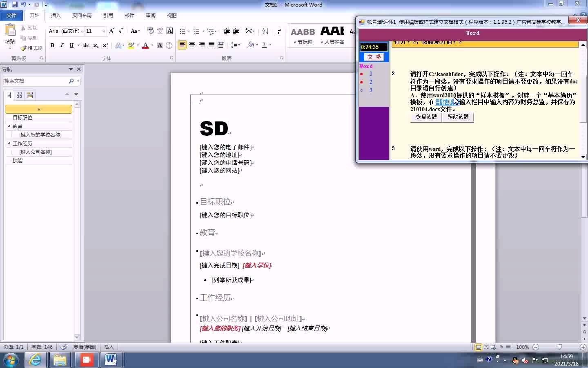Select question 3 in exam window list
This screenshot has height=368, width=588.
371,90
